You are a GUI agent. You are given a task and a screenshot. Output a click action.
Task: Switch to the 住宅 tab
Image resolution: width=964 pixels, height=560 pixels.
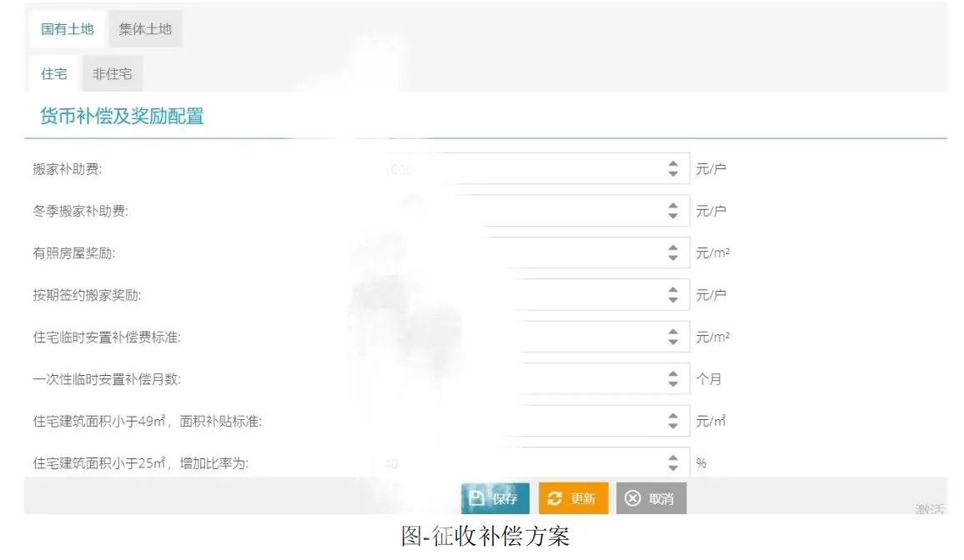[x=53, y=73]
